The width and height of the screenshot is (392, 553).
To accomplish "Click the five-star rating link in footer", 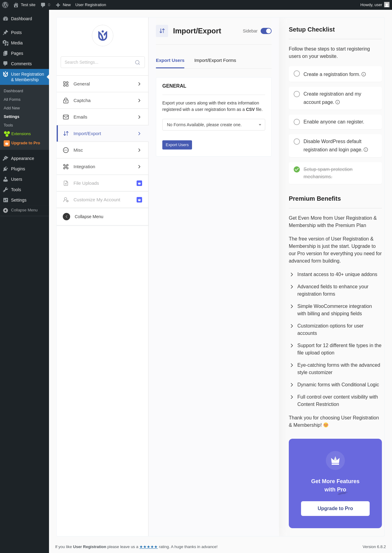I will [149, 547].
